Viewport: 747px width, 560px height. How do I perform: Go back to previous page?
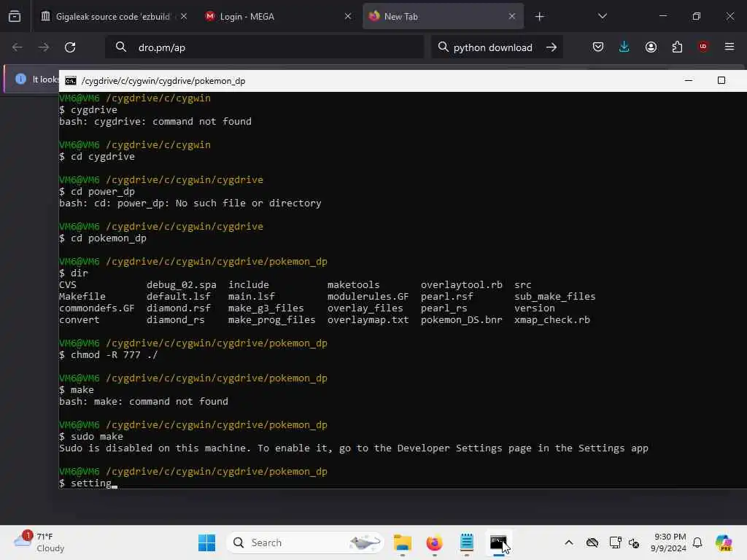18,47
